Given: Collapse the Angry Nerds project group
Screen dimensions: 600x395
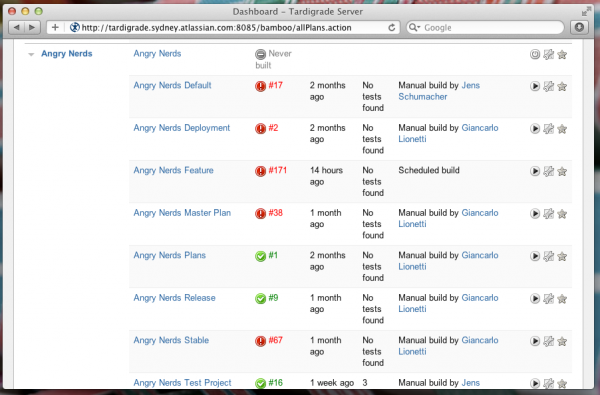Looking at the screenshot, I should 31,54.
